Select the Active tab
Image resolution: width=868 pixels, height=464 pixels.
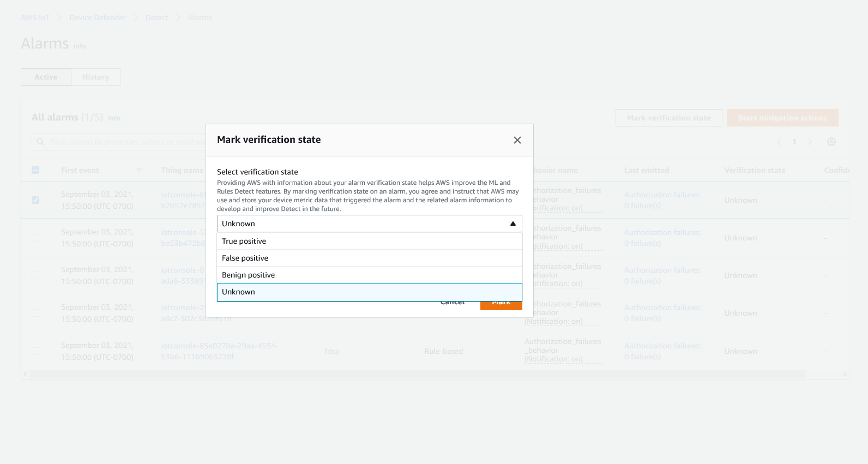(x=46, y=76)
